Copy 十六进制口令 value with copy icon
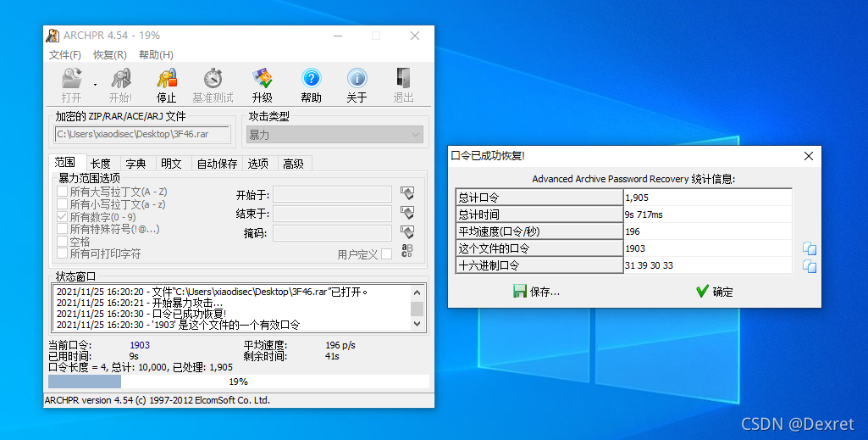 (x=810, y=266)
